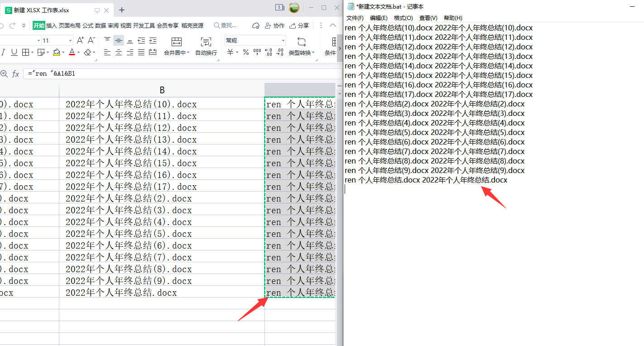The width and height of the screenshot is (644, 346).
Task: Click the decrease font size icon
Action: (91, 41)
